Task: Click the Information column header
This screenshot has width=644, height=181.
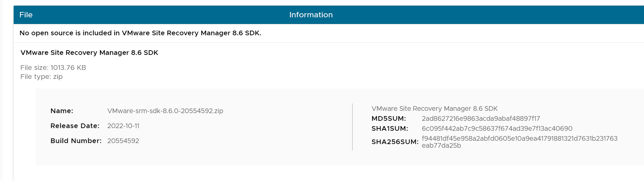Action: tap(311, 15)
